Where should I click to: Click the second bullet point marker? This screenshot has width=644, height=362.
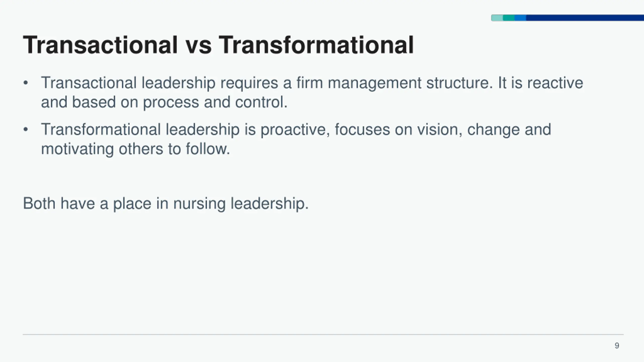(26, 129)
